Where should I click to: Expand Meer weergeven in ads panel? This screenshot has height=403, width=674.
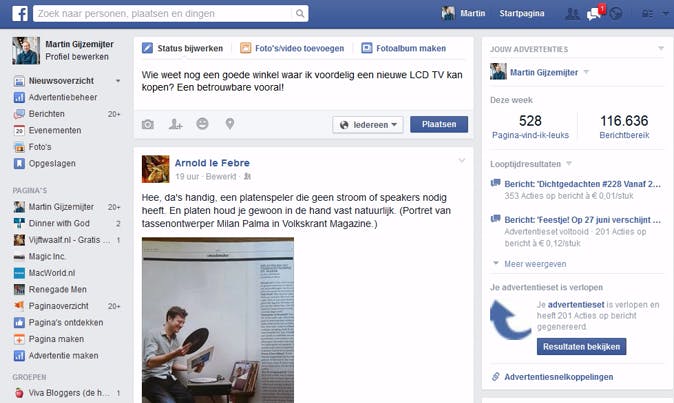coord(530,264)
